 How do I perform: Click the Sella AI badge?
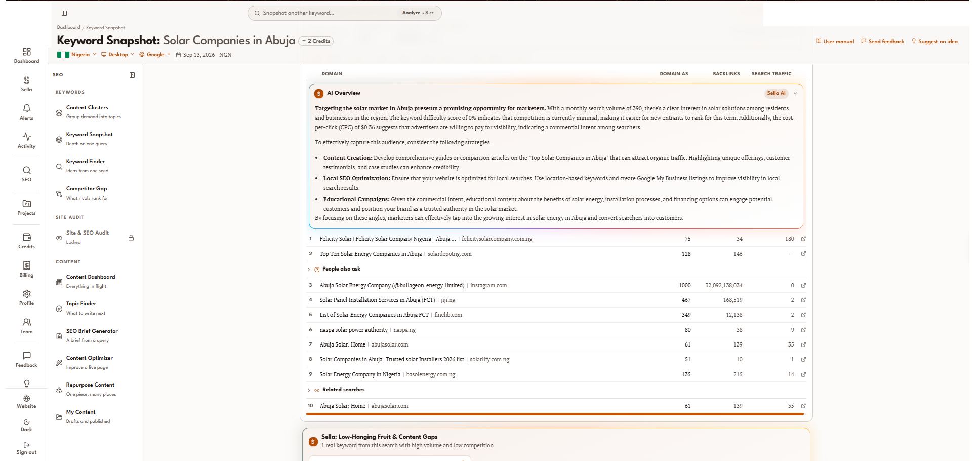(776, 93)
